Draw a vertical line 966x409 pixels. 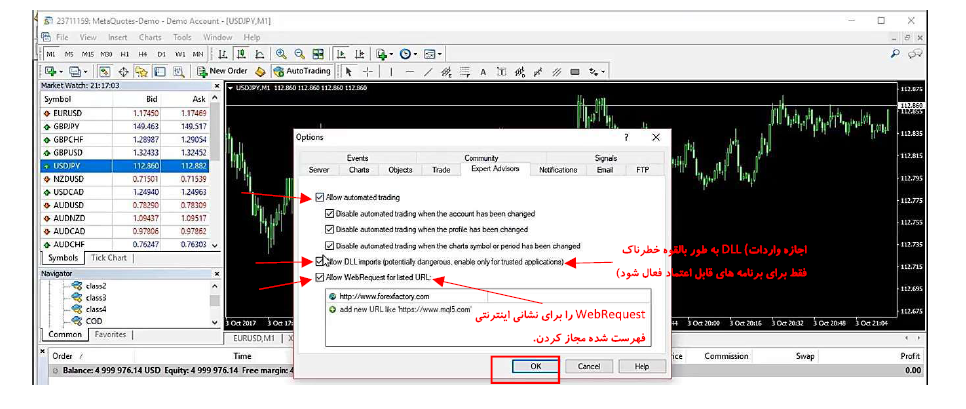coord(391,71)
